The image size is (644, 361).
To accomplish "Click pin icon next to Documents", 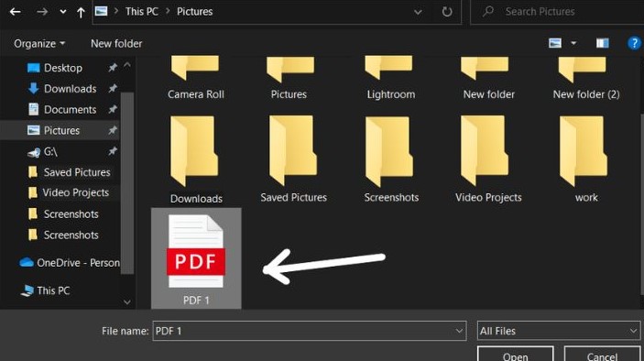I will pos(112,109).
